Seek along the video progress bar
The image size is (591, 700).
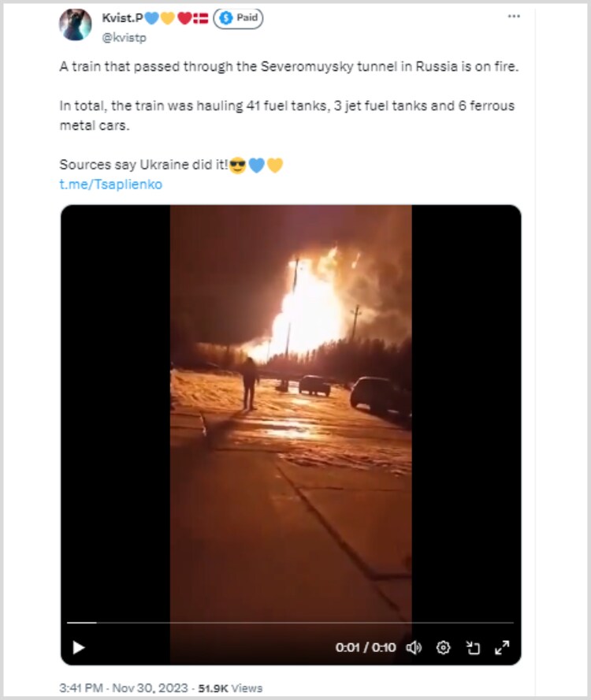tap(290, 622)
